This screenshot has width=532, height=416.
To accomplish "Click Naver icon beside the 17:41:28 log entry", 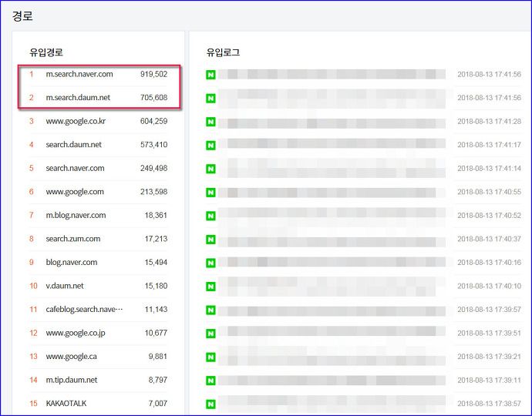I will (210, 122).
